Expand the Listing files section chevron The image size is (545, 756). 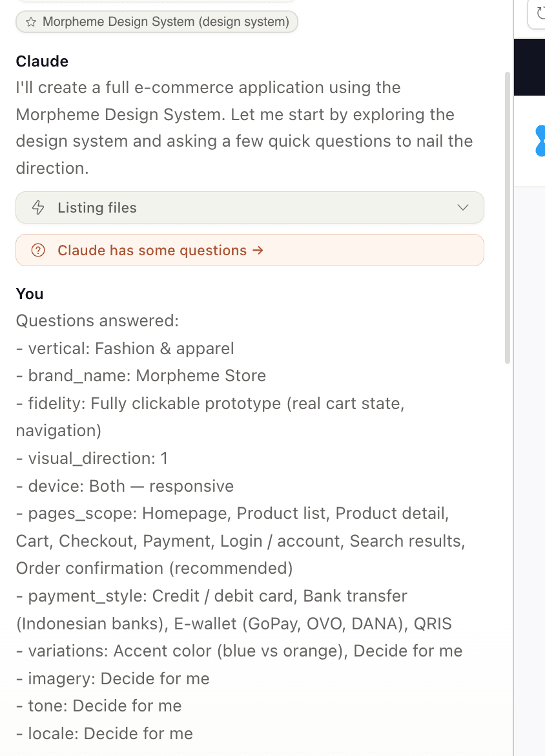pyautogui.click(x=462, y=207)
